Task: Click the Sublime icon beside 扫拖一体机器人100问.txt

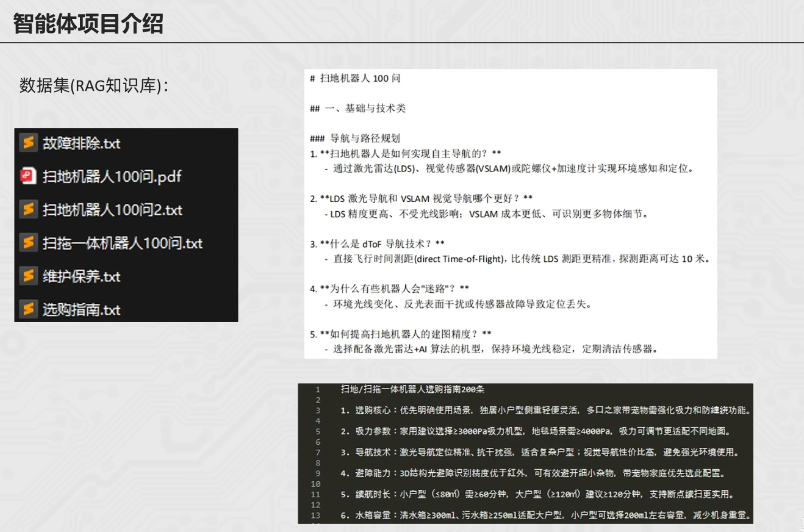Action: (27, 243)
